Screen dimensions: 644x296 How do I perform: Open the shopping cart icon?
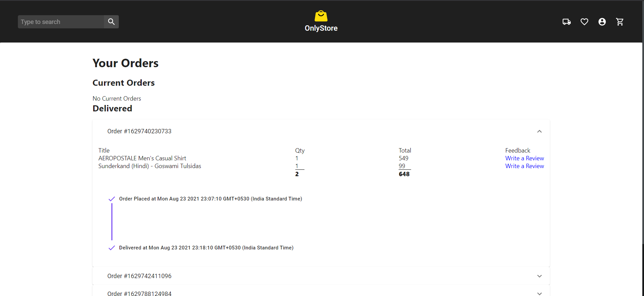pyautogui.click(x=620, y=22)
